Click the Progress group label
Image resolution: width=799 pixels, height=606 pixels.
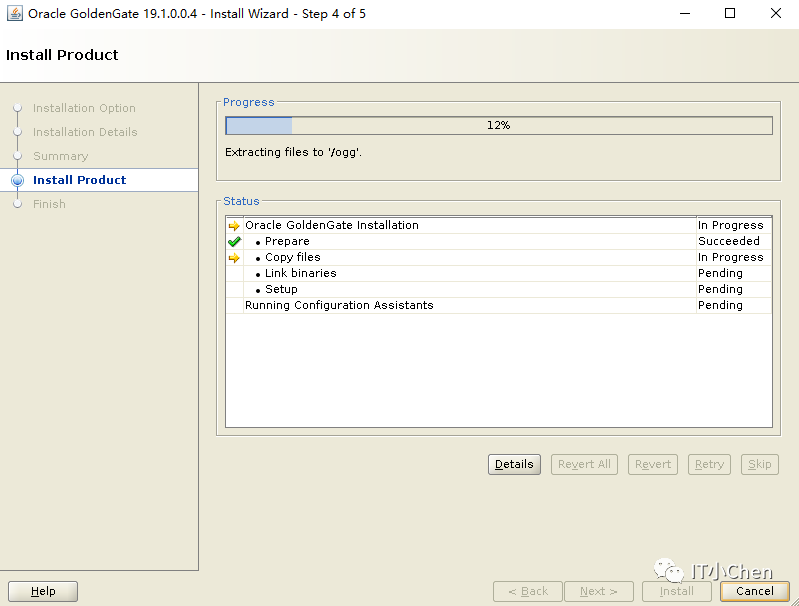tap(249, 102)
